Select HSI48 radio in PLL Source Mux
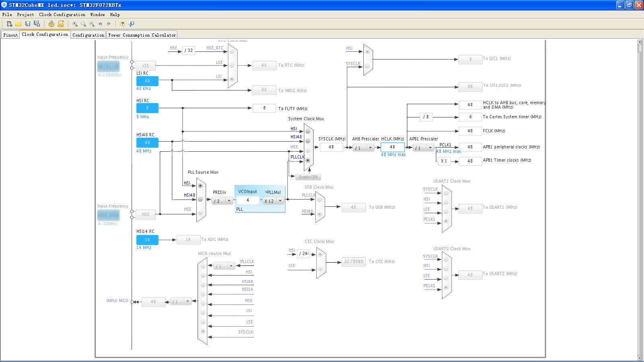644x362 pixels. (200, 199)
